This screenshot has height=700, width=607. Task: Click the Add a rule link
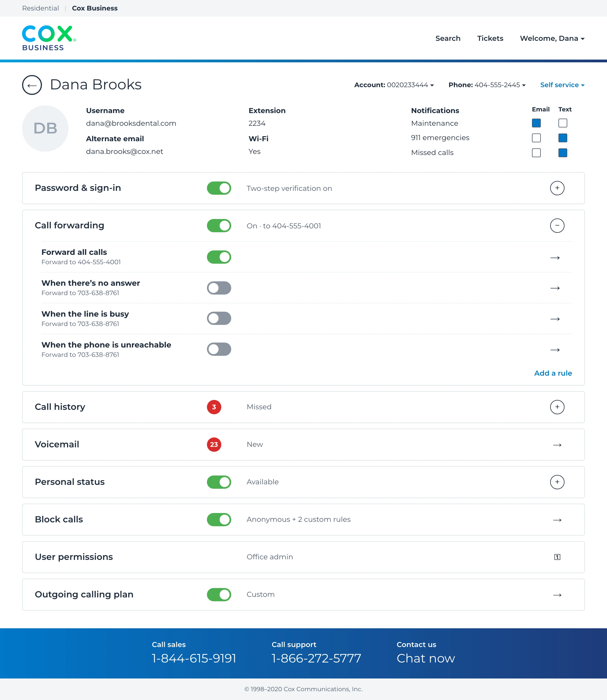tap(553, 373)
